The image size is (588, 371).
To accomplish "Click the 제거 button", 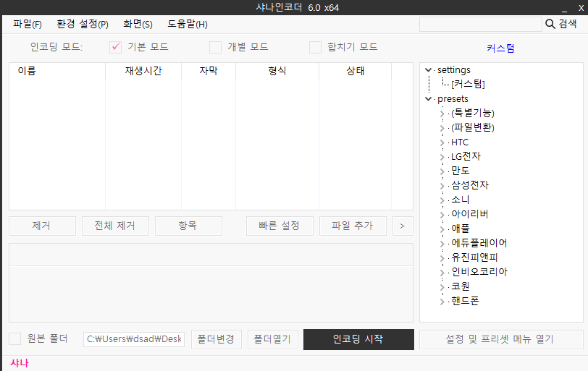I will coord(43,226).
